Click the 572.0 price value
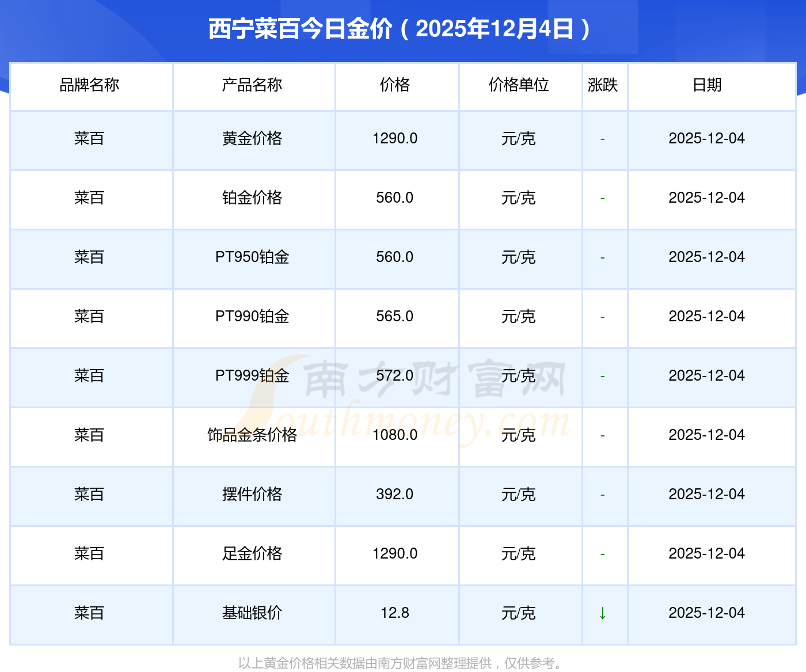806x672 pixels. pyautogui.click(x=395, y=376)
